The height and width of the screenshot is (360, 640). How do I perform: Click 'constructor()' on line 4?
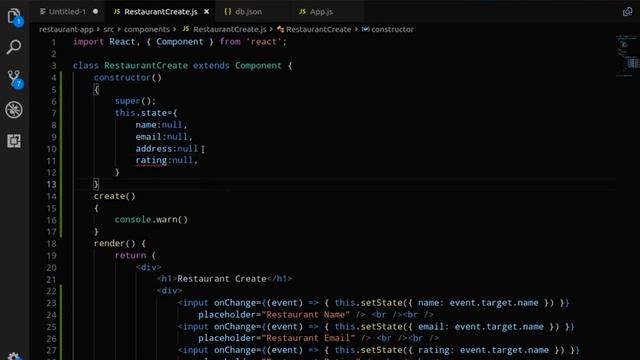128,77
